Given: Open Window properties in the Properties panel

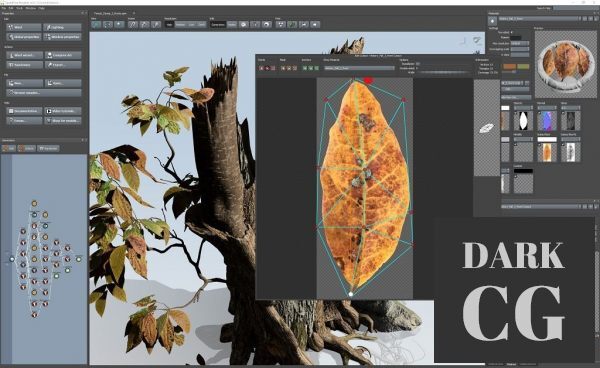Looking at the screenshot, I should pos(63,37).
